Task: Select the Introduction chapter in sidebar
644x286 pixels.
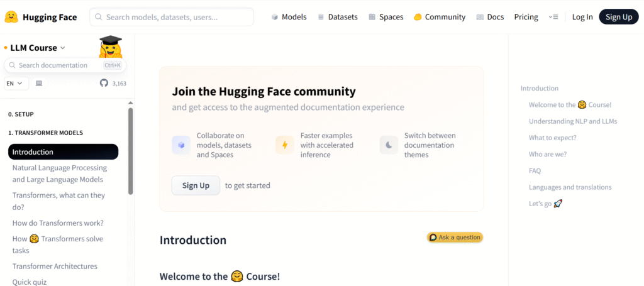Action: pos(64,152)
